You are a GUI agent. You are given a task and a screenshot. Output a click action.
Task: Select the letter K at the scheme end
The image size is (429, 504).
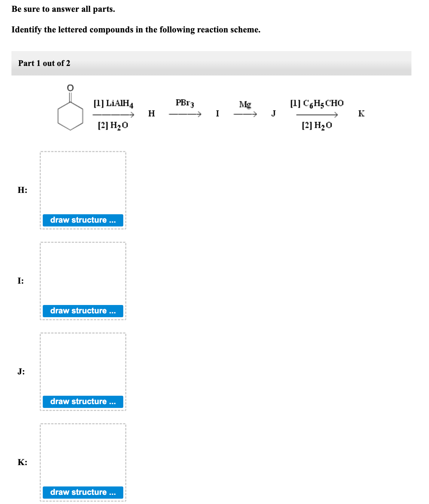(x=361, y=113)
